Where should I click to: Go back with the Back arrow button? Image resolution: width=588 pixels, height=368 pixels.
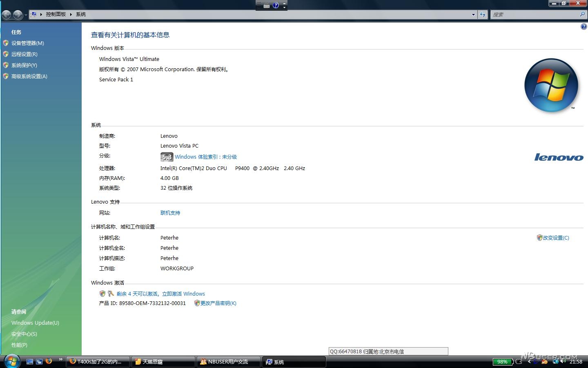point(7,15)
